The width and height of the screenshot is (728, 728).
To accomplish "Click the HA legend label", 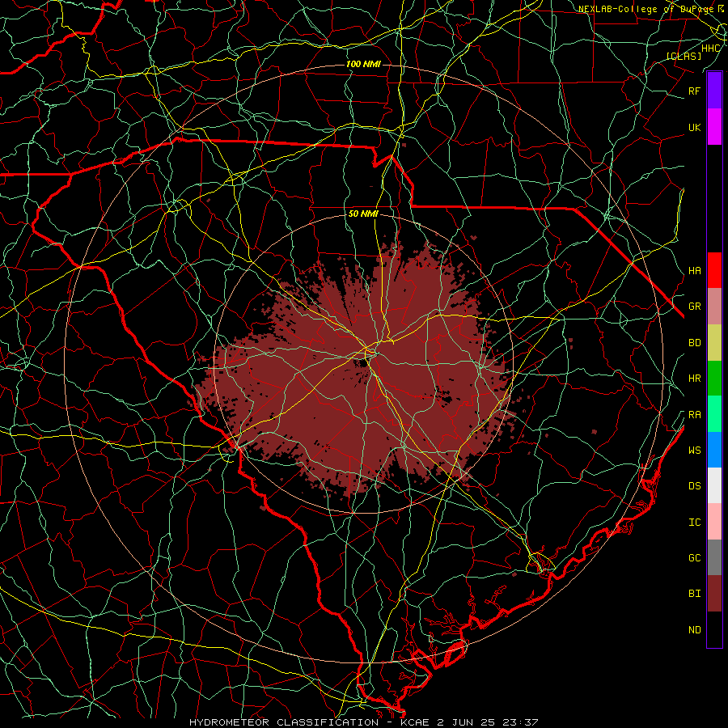I will tap(694, 270).
